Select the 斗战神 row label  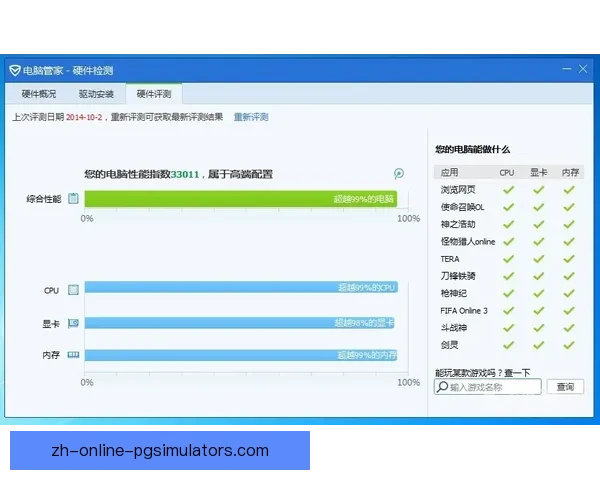coord(453,328)
